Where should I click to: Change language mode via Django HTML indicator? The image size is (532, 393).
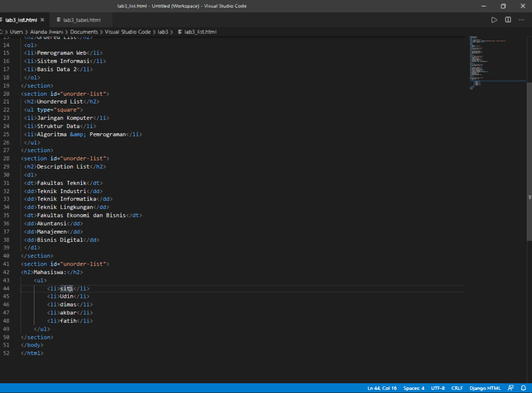(484, 388)
